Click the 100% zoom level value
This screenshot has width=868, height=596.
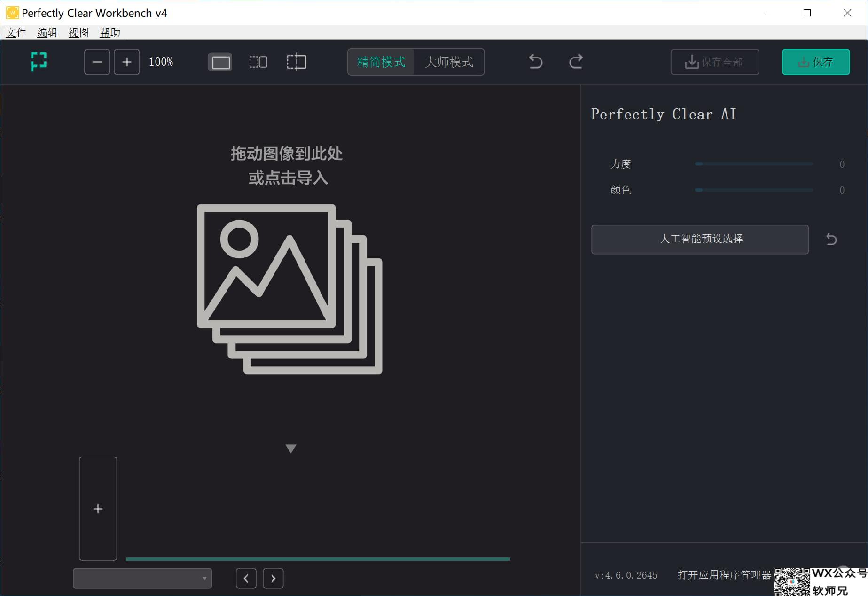[x=161, y=62]
